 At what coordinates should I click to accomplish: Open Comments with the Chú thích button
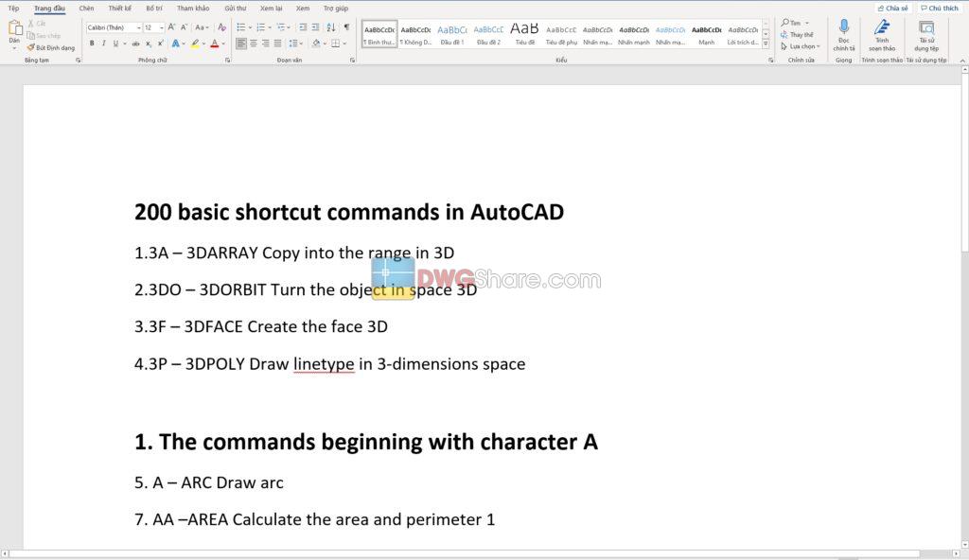[x=940, y=7]
